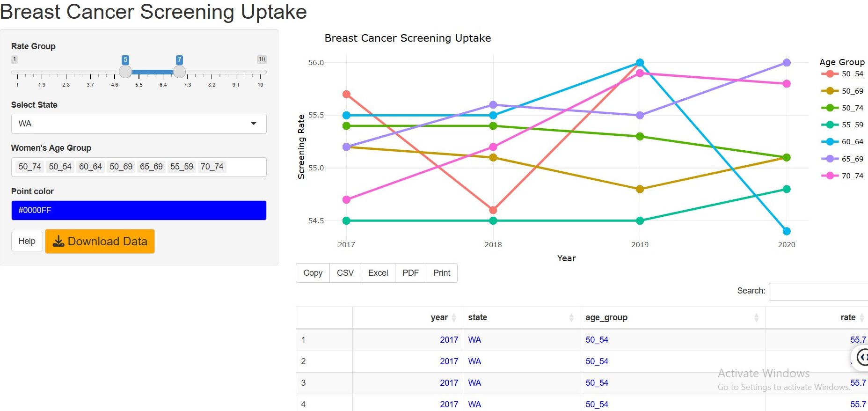Click the right Rate Group slider handle

(179, 72)
